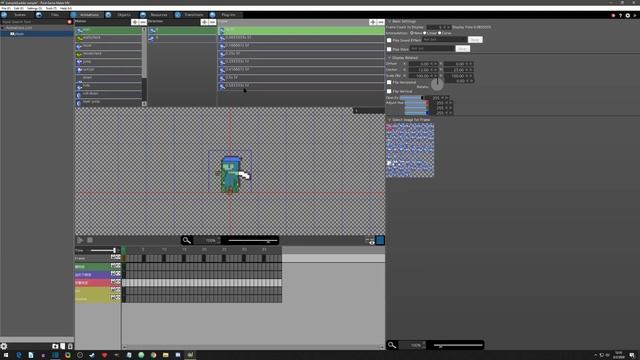Enable Play Voice checkbox
640x360 pixels.
coord(389,49)
